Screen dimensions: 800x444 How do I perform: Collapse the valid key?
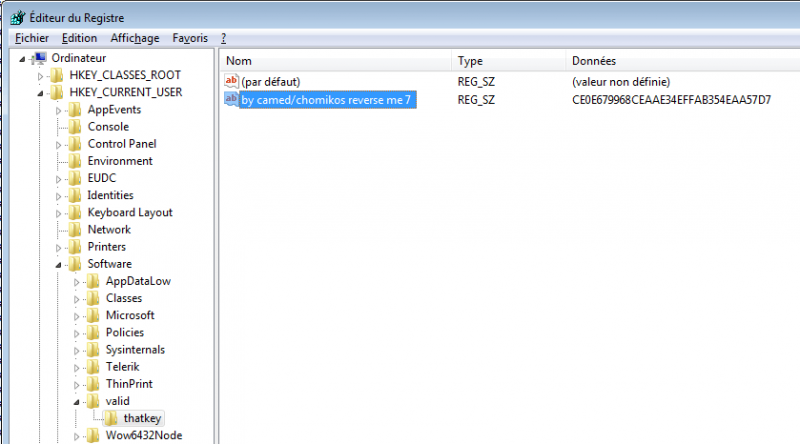77,402
